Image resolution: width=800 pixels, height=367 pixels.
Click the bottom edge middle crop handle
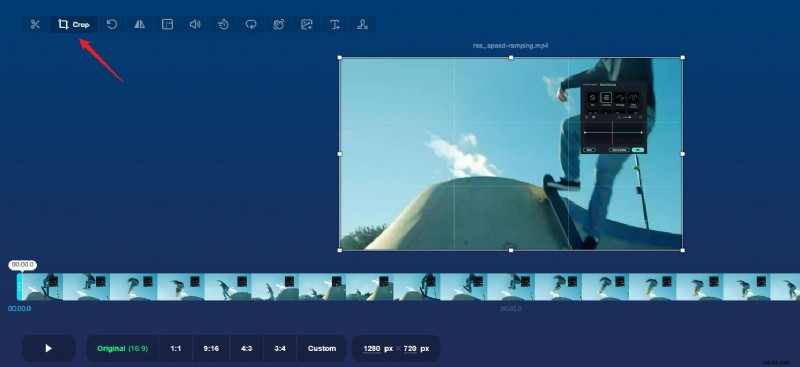511,250
